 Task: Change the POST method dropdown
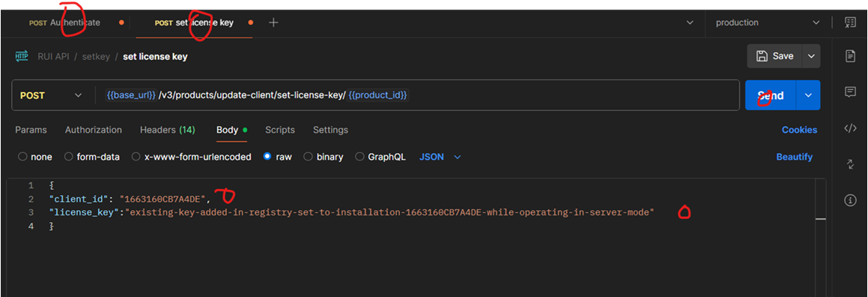[x=50, y=95]
